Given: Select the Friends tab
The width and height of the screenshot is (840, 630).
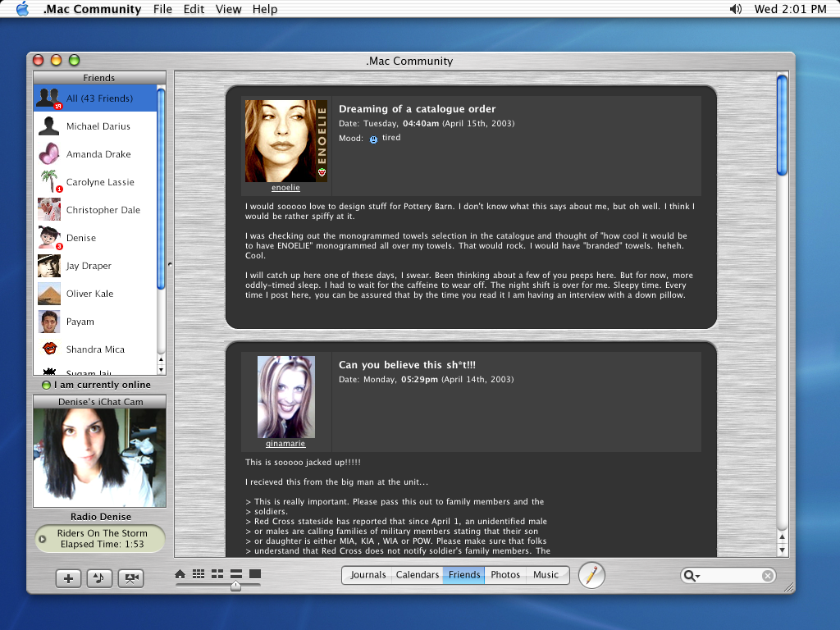Looking at the screenshot, I should point(464,575).
